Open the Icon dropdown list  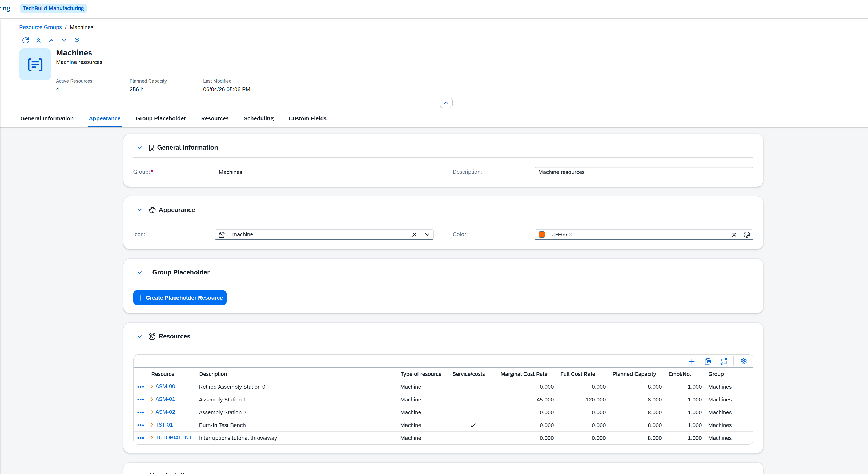point(427,235)
